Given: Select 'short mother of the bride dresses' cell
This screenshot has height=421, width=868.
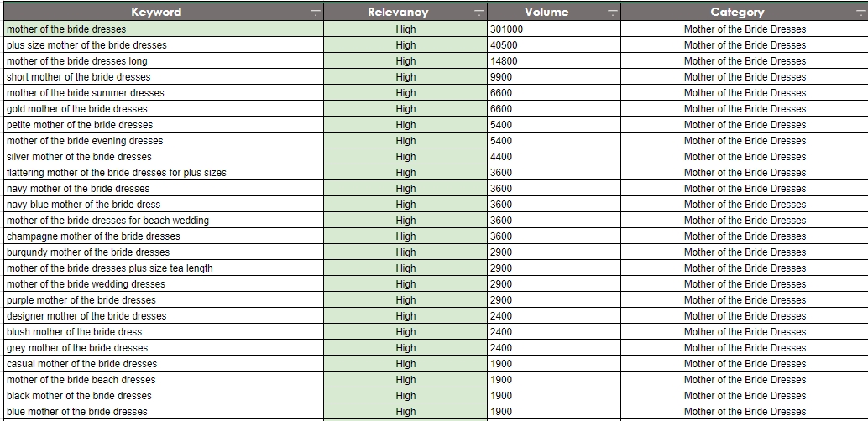Looking at the screenshot, I should (164, 77).
